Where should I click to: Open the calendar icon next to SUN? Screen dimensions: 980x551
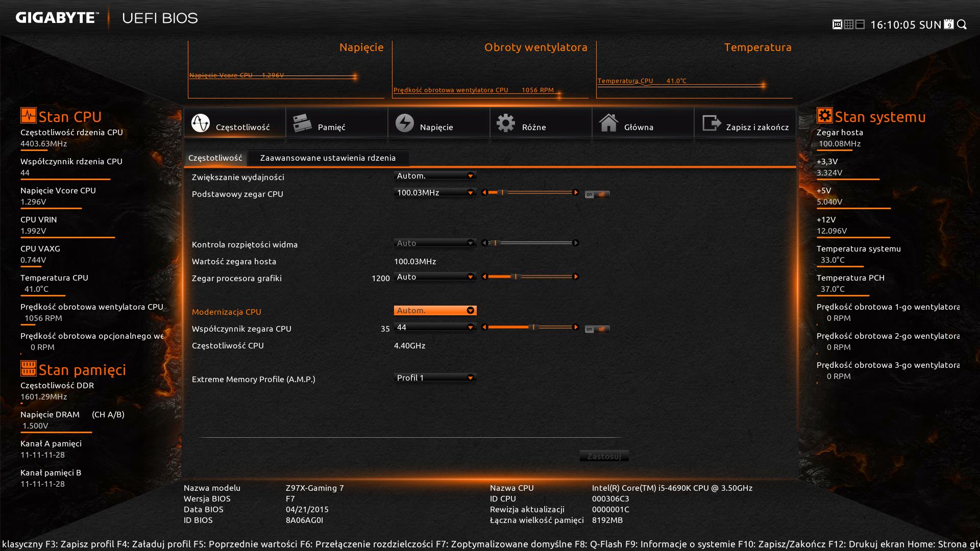tap(949, 24)
